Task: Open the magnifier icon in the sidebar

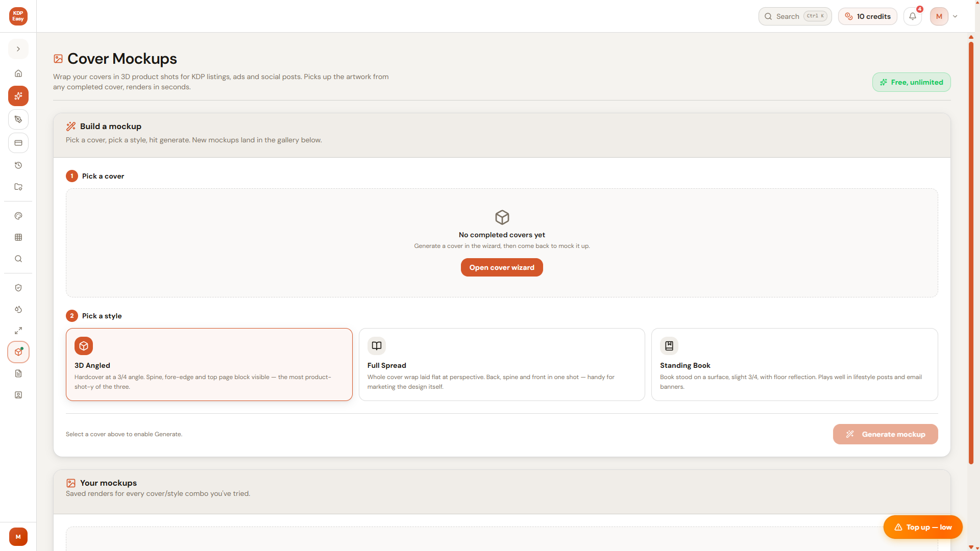Action: click(x=18, y=259)
